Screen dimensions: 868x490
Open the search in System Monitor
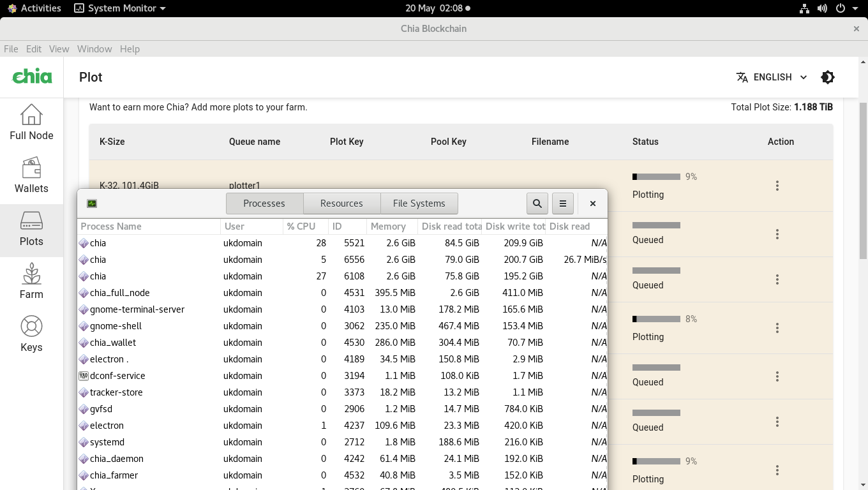coord(537,204)
